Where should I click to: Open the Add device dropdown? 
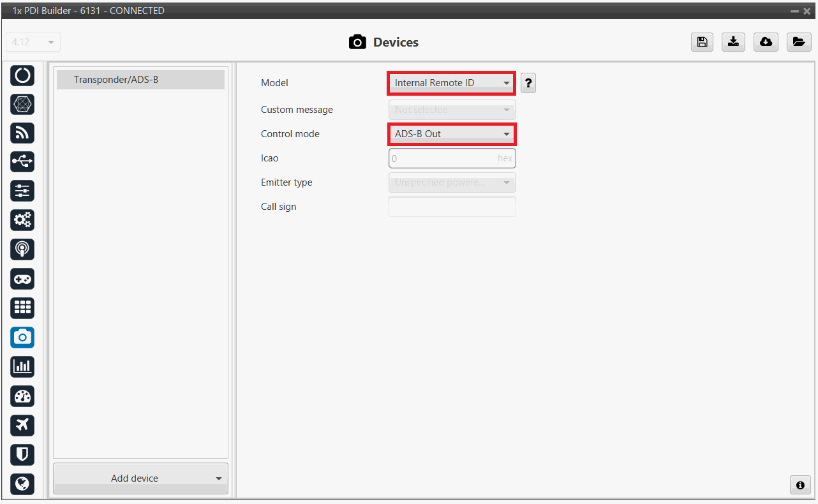pos(140,478)
